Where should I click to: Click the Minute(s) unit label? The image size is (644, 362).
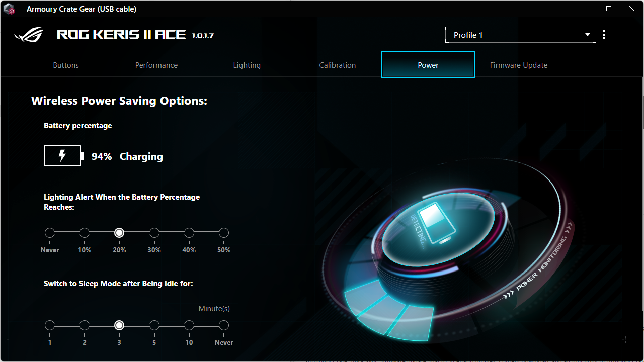(x=214, y=309)
